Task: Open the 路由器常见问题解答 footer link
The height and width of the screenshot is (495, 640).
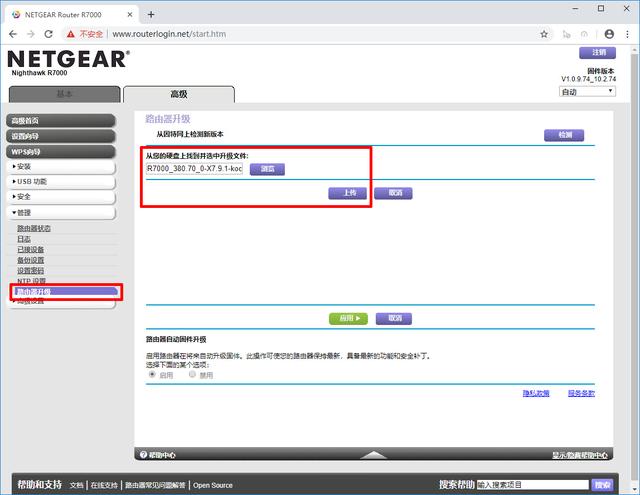Action: [155, 485]
